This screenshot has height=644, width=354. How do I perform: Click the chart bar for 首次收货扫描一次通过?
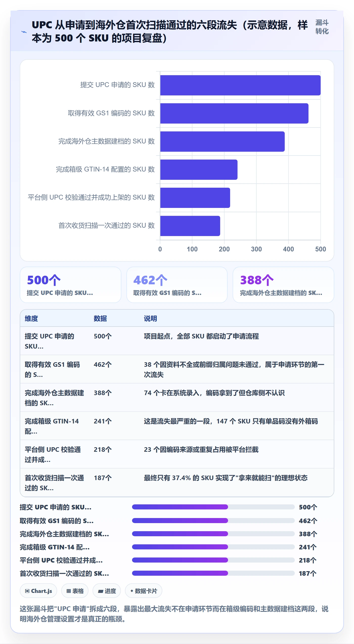point(190,226)
